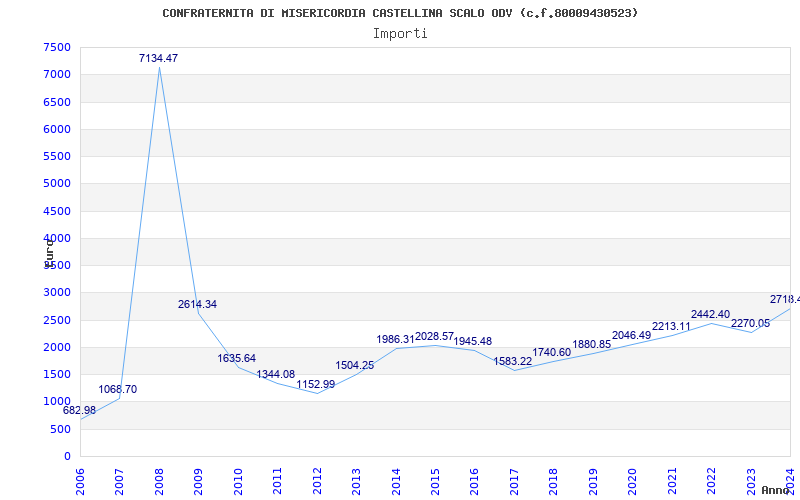Viewport: 800px width, 500px height.
Task: Click the y-axis value 1500
Action: coord(57,374)
